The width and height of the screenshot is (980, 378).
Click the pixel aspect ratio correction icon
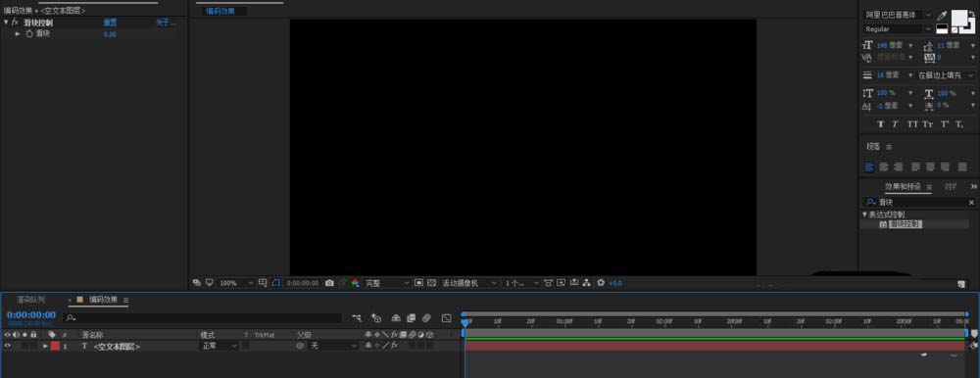[548, 283]
